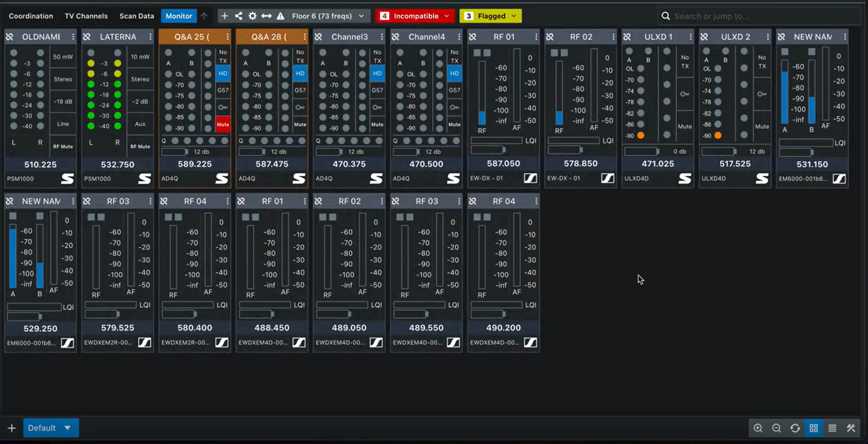Viewport: 868px width, 444px height.
Task: Toggle RF Mute on the OLDNAME tile
Action: click(63, 146)
